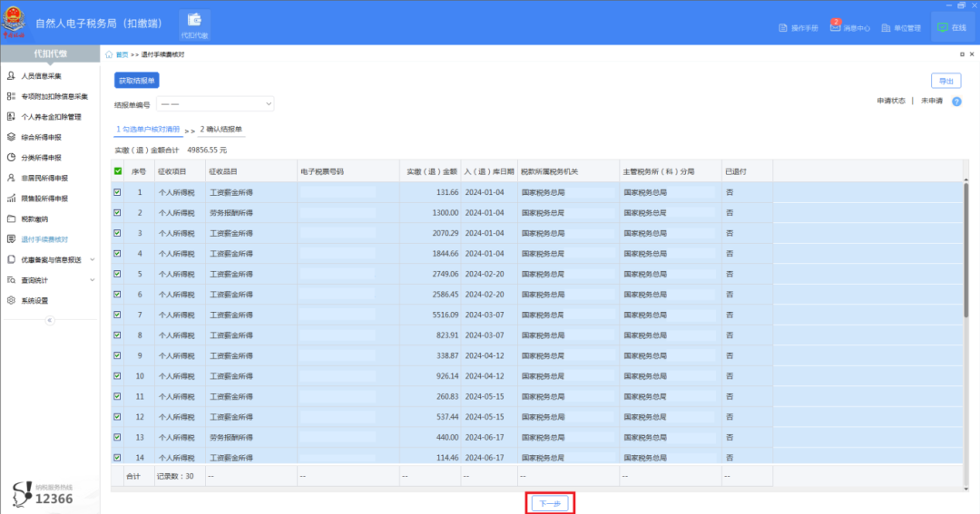Open the 结报单编号 dropdown
Screen dimensions: 980x514
215,104
